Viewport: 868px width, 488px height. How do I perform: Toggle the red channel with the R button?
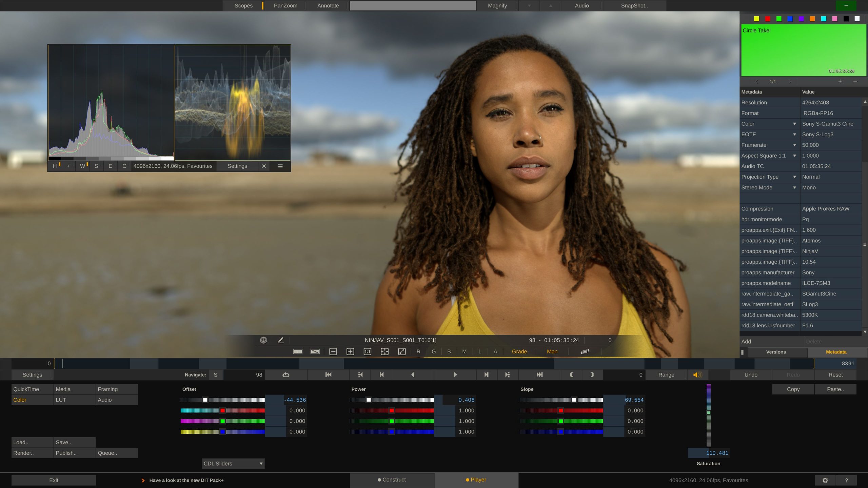(x=418, y=351)
